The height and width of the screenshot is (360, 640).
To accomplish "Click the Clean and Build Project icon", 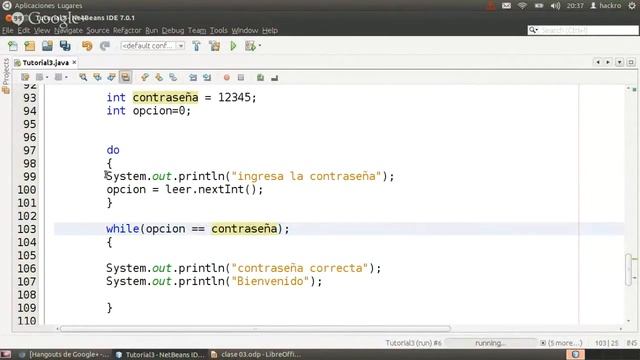I will click(215, 46).
